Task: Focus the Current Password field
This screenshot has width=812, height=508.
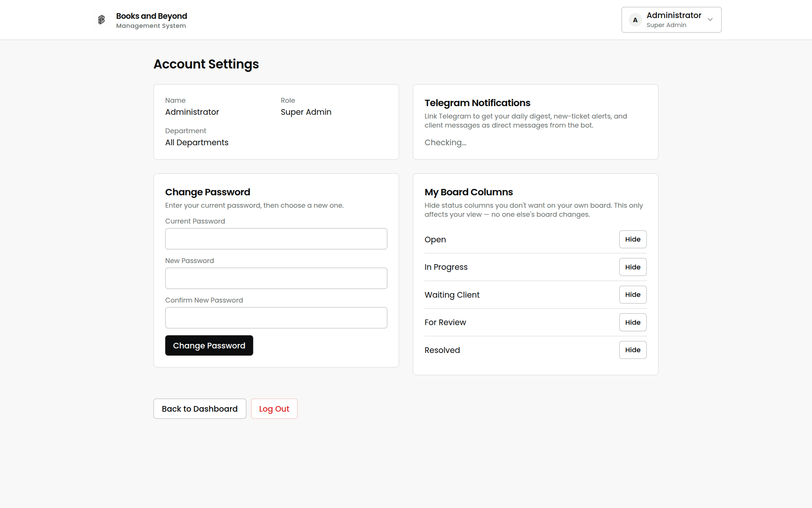Action: tap(276, 239)
